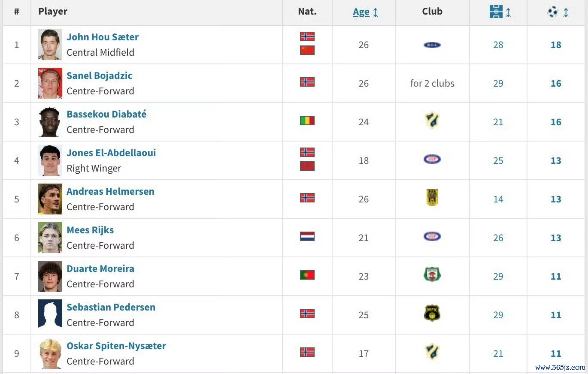Image resolution: width=588 pixels, height=374 pixels.
Task: Click the Mali flag for Bassekou Diabaté
Action: click(x=307, y=121)
